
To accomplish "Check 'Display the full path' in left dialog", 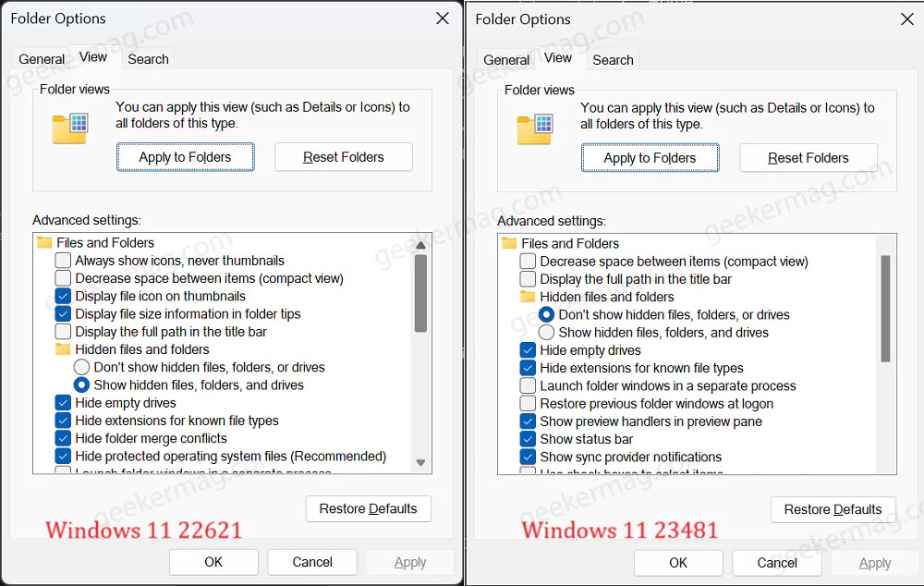I will [63, 331].
